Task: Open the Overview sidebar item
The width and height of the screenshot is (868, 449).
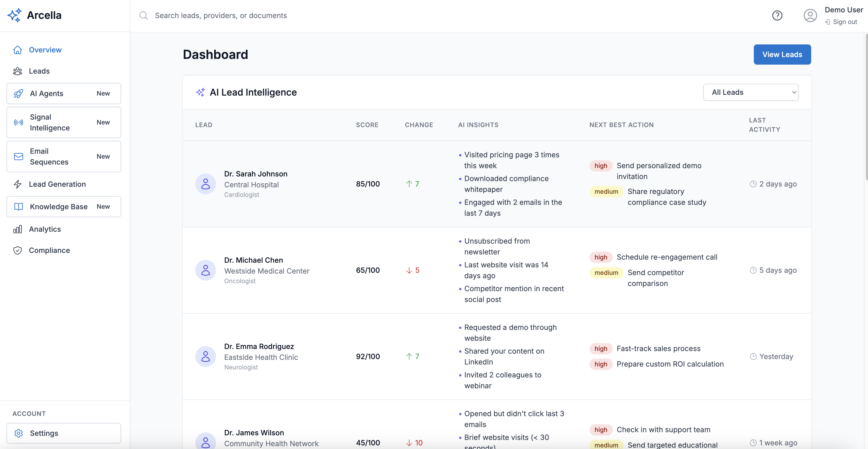Action: pyautogui.click(x=45, y=50)
